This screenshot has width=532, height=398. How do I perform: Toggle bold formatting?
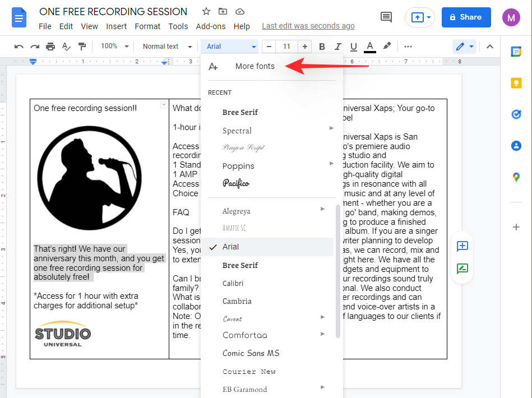322,47
